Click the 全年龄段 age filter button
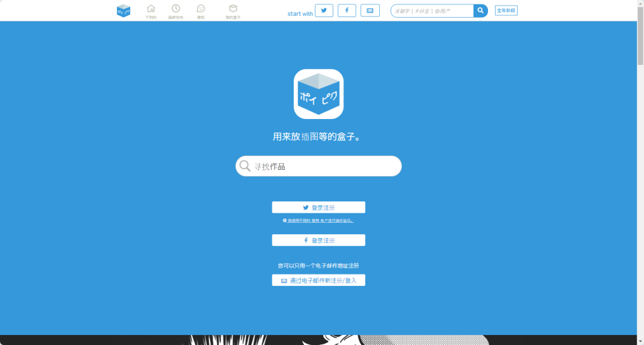 point(506,11)
